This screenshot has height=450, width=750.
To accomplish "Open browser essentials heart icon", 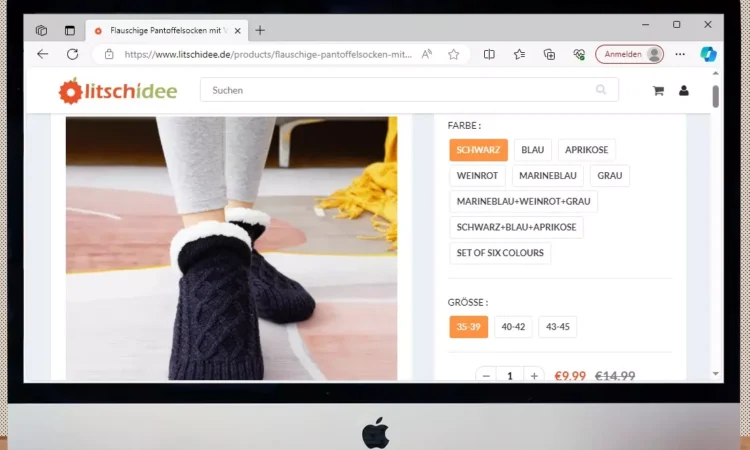I will click(579, 55).
